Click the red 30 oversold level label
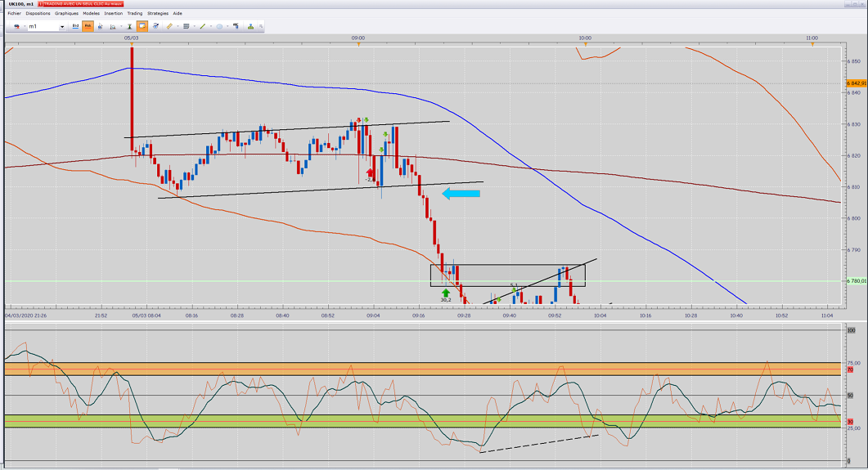The width and height of the screenshot is (868, 470). [850, 421]
